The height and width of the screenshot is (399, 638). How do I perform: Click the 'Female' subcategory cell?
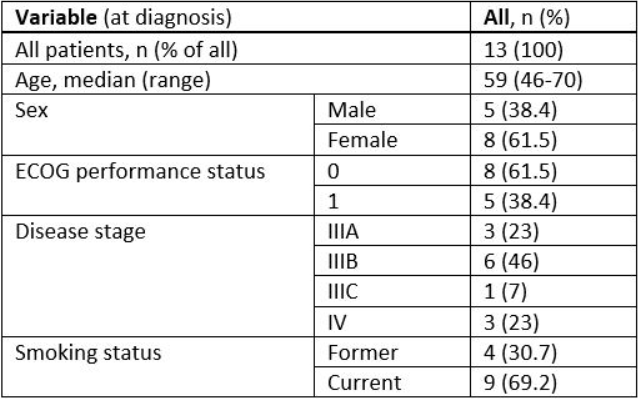coord(392,140)
